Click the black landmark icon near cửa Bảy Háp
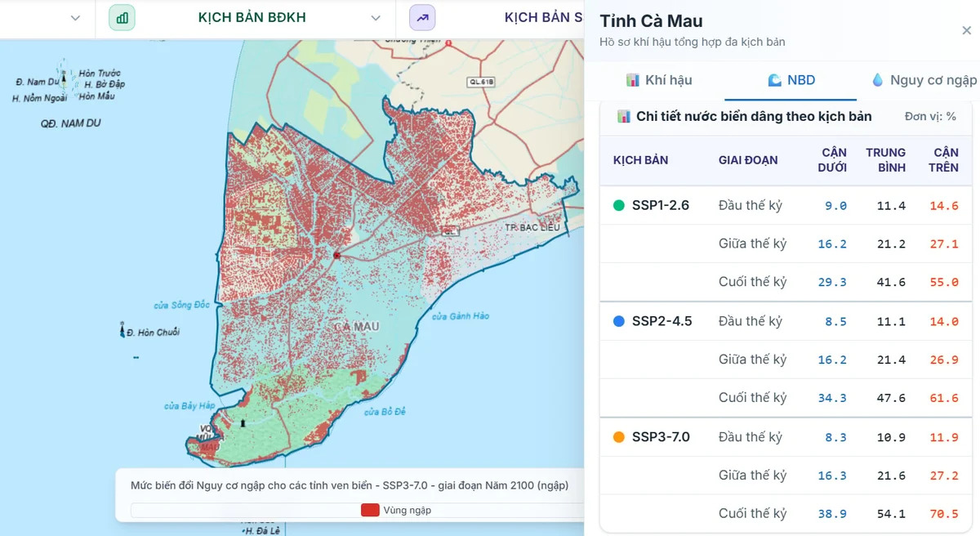 243,423
